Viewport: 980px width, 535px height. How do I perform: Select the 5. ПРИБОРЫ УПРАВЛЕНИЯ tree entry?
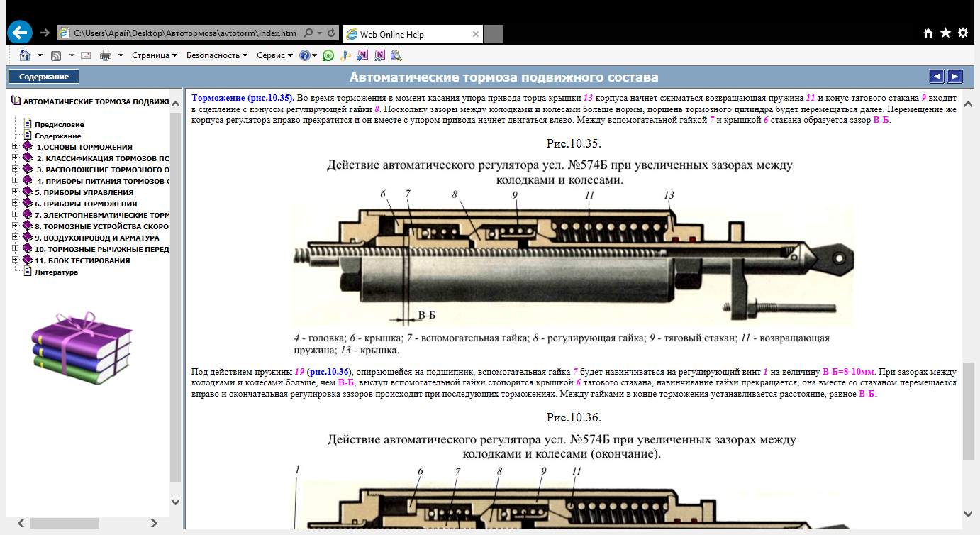(84, 192)
